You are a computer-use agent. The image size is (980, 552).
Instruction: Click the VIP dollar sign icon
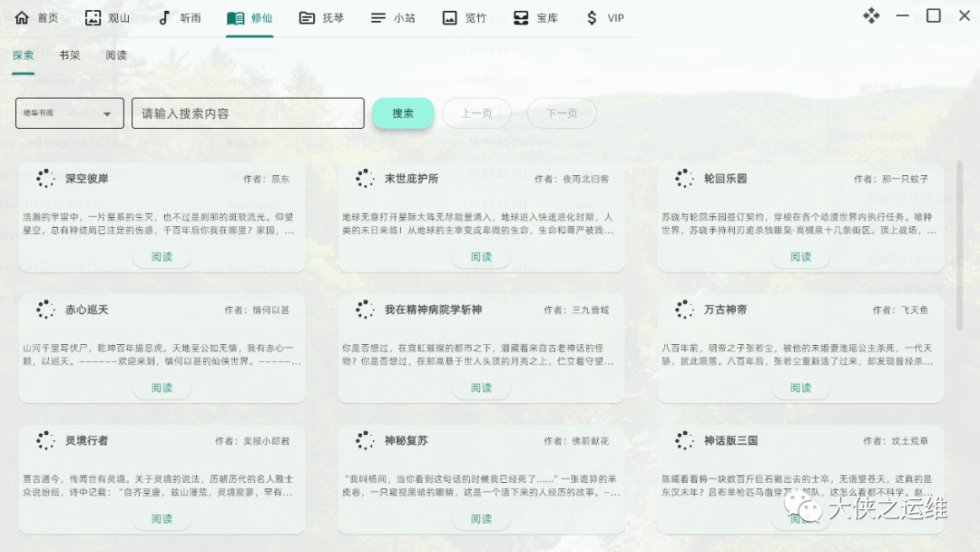pyautogui.click(x=592, y=17)
